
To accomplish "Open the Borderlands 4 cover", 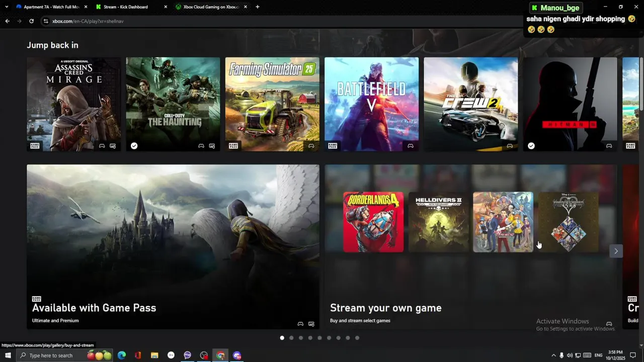I will point(373,222).
